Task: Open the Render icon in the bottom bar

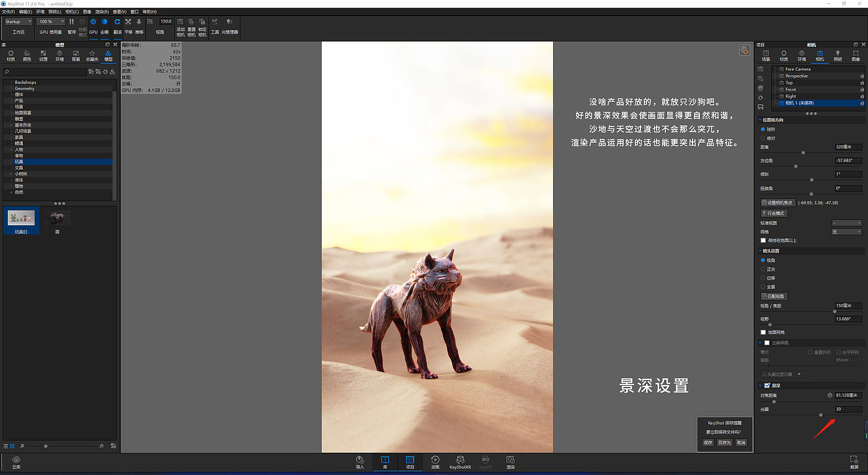Action: pyautogui.click(x=510, y=462)
